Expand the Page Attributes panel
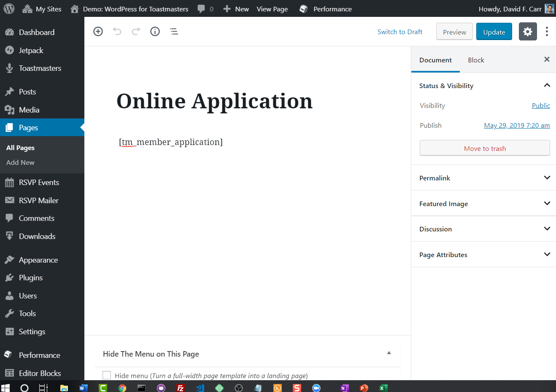The width and height of the screenshot is (556, 392). (x=483, y=255)
